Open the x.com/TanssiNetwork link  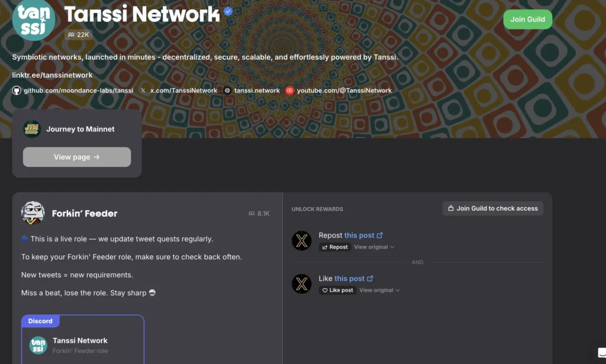183,91
